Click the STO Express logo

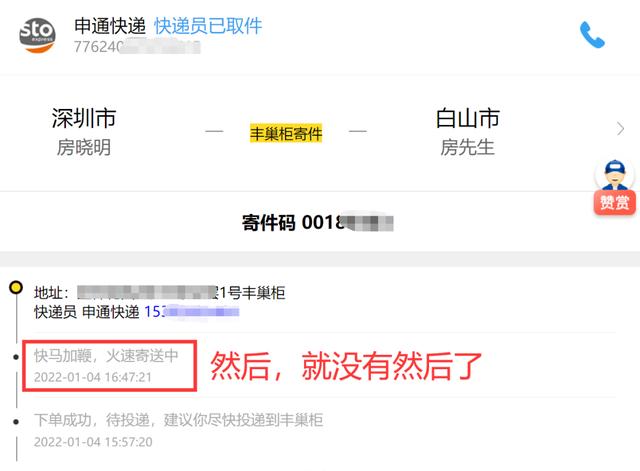(x=37, y=35)
